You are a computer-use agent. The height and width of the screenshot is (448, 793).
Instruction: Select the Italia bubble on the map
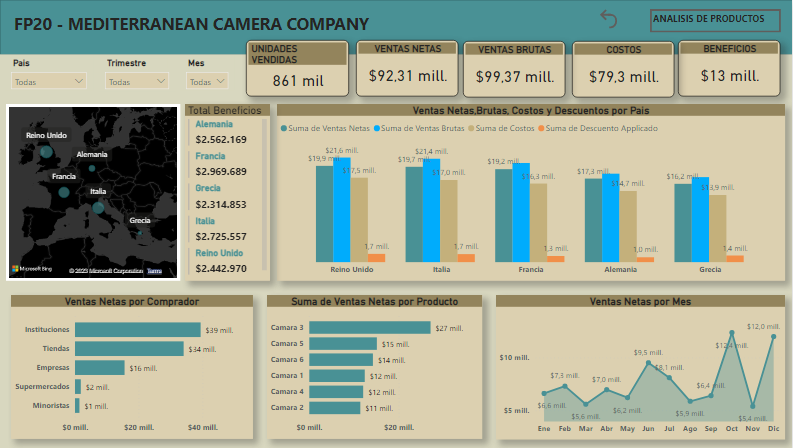[98, 207]
